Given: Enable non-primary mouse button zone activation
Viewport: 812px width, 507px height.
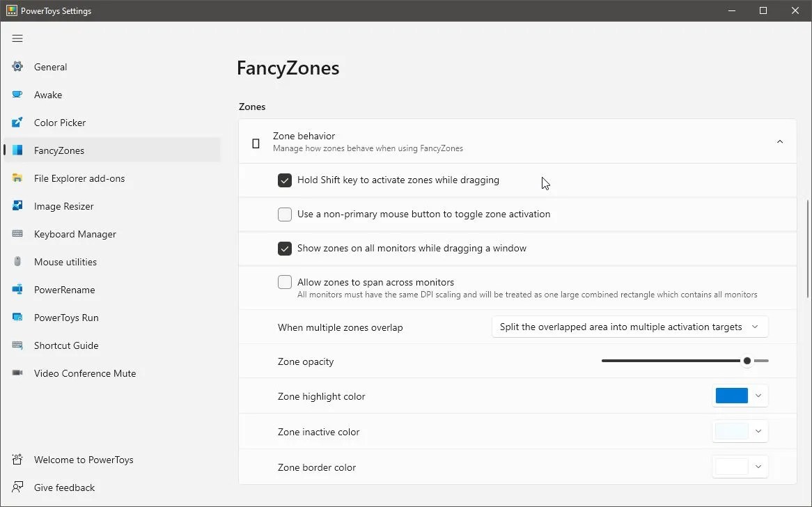Looking at the screenshot, I should 285,214.
